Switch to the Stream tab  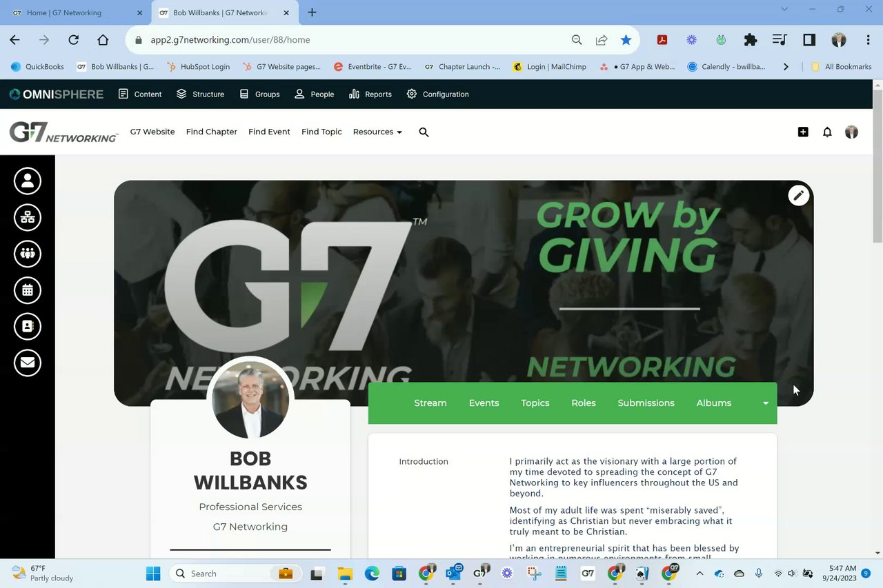pyautogui.click(x=430, y=403)
